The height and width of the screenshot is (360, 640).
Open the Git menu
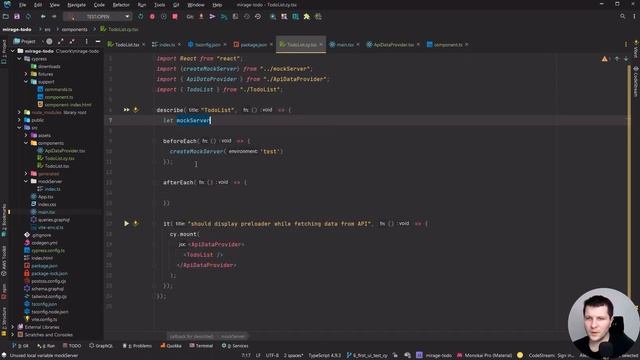click(176, 5)
